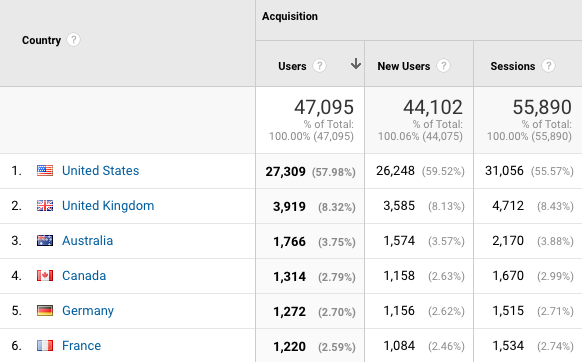Sort by the New Users column header
This screenshot has width=582, height=362.
click(x=404, y=66)
